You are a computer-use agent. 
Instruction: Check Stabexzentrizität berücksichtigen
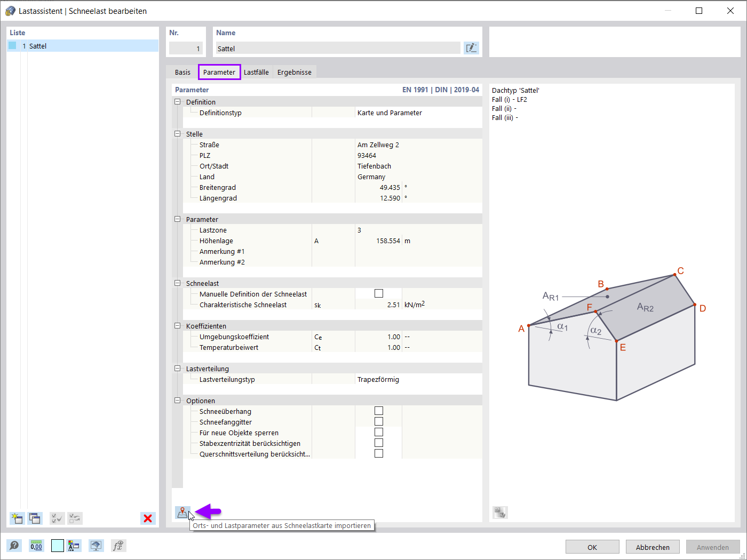coord(379,443)
